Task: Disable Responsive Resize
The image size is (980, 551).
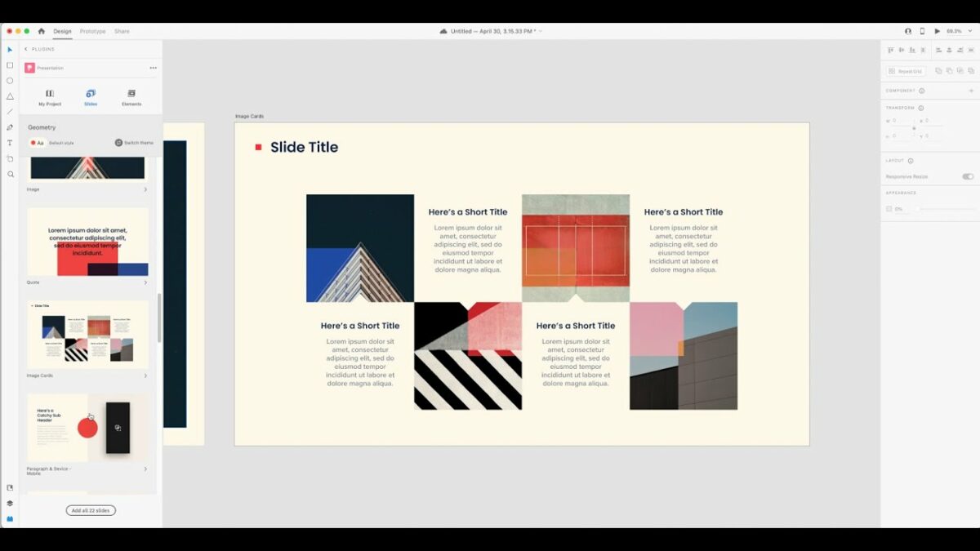Action: 967,176
